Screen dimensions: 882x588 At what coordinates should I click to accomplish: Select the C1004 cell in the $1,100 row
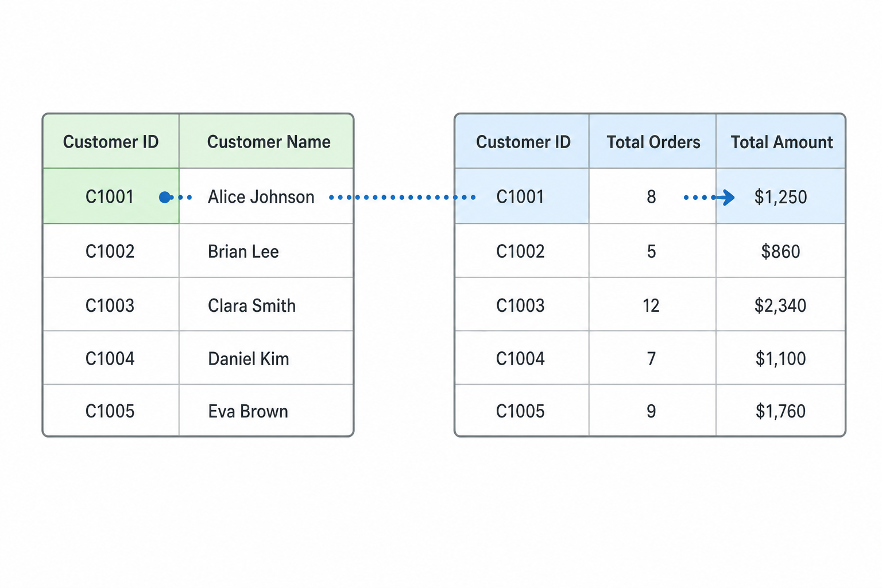pyautogui.click(x=522, y=358)
